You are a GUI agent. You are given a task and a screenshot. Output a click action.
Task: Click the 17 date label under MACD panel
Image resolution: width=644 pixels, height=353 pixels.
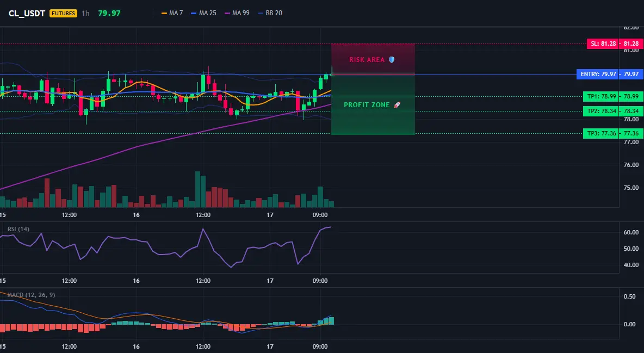(x=270, y=346)
